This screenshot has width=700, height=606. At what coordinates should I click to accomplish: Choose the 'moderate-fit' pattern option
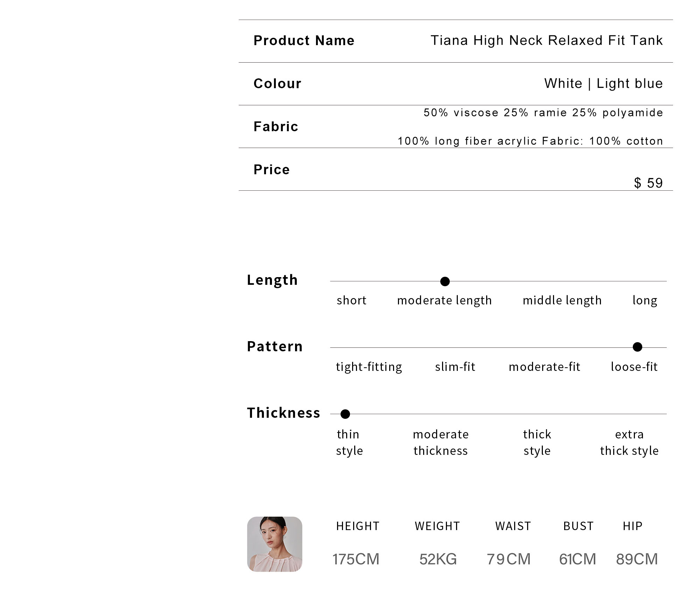coord(545,367)
